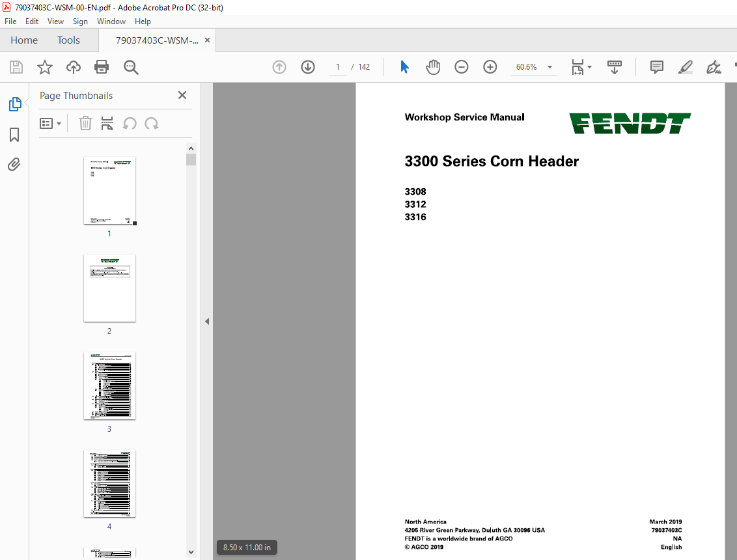Go to previous page arrow
The image size is (737, 560).
click(x=279, y=67)
